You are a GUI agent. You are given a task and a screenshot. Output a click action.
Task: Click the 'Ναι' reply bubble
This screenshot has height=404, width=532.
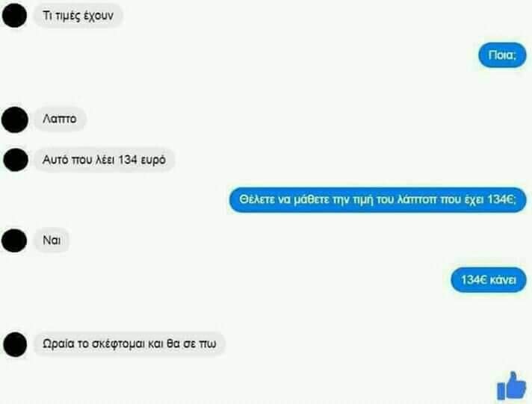pyautogui.click(x=52, y=240)
